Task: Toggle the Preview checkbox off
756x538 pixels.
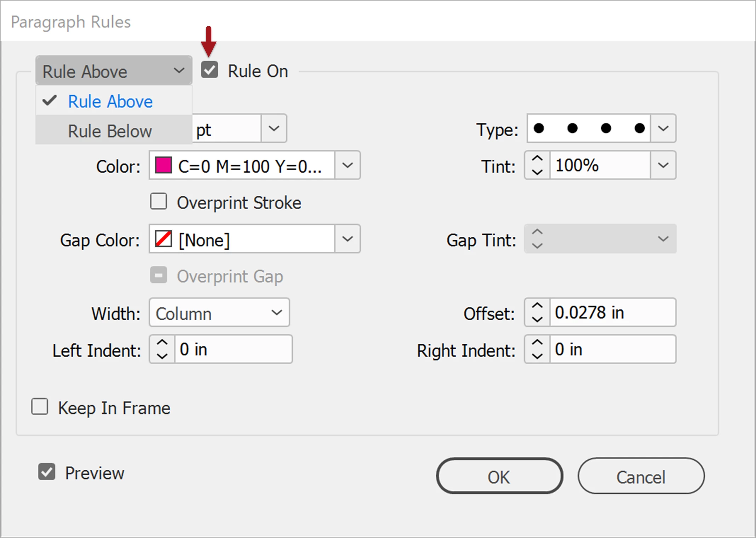Action: tap(47, 472)
